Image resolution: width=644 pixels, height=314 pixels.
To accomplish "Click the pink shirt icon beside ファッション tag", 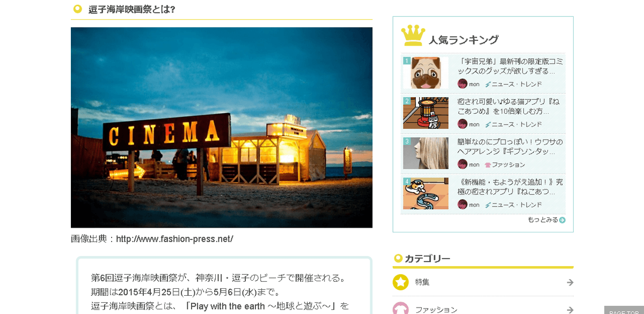I will coord(488,165).
